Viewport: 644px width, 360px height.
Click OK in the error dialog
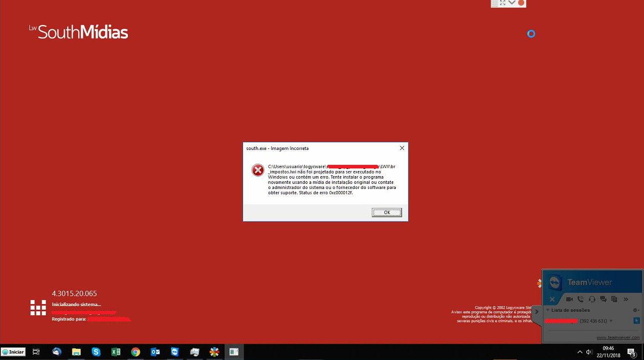point(387,213)
